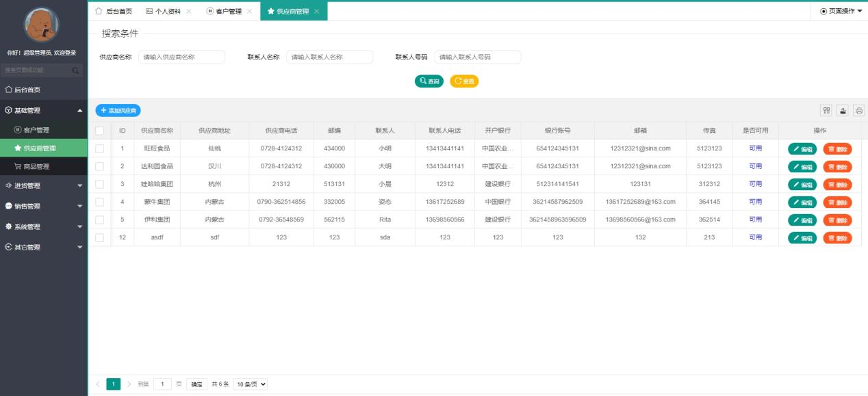Click the sidebar search magnifier icon
The height and width of the screenshot is (396, 868).
[75, 70]
